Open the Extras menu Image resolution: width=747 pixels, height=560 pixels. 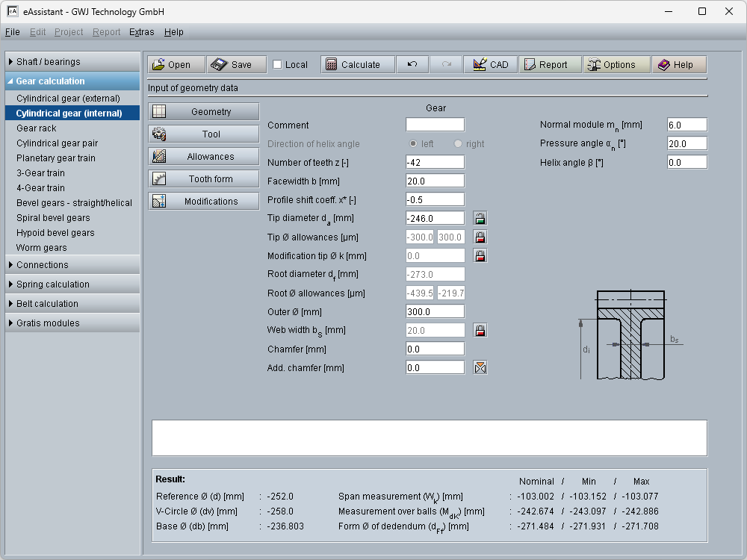tap(141, 32)
